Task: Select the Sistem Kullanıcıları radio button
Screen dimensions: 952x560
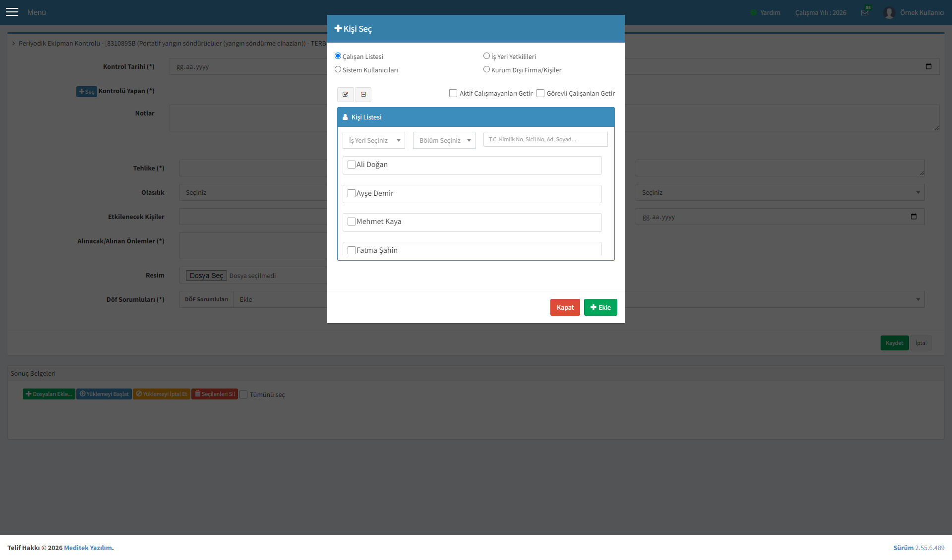Action: pyautogui.click(x=338, y=69)
